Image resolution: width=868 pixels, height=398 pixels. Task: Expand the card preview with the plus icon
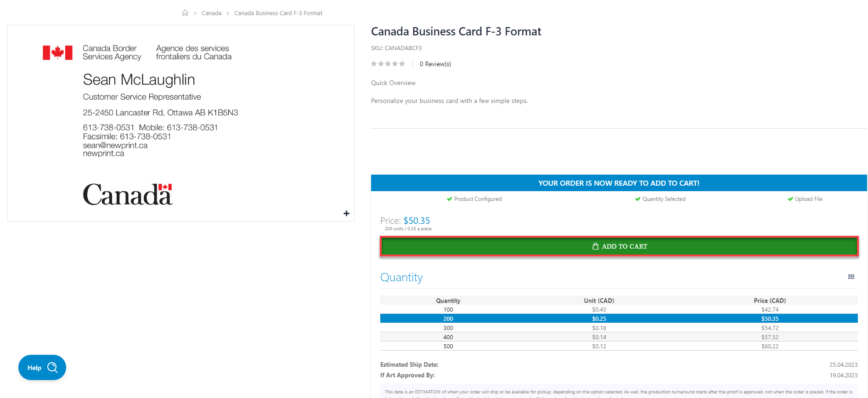tap(346, 213)
